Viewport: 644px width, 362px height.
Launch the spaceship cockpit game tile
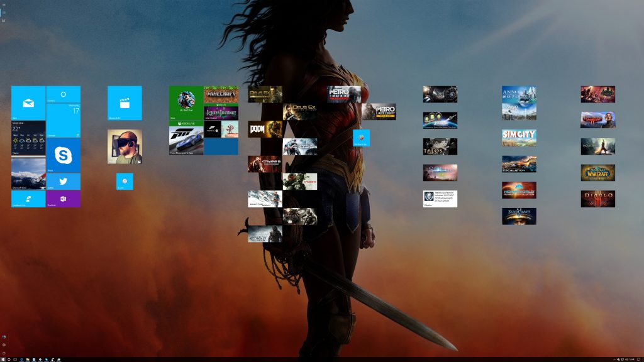click(440, 94)
